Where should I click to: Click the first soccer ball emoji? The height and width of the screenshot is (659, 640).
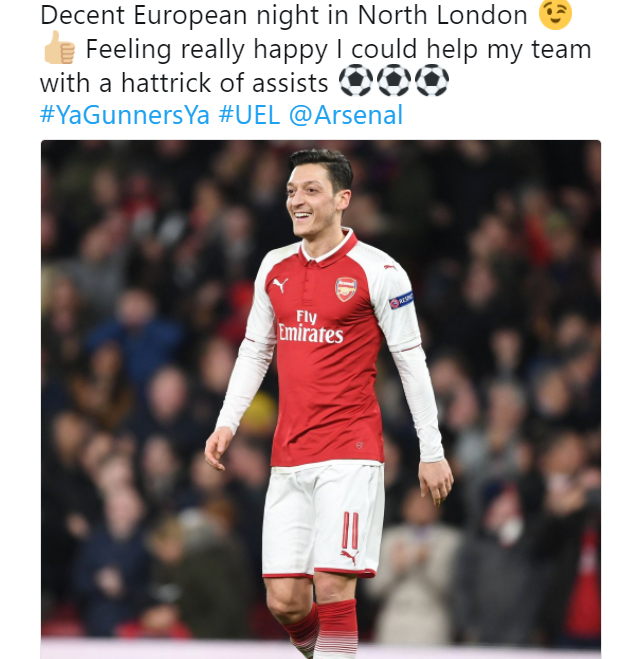coord(355,81)
